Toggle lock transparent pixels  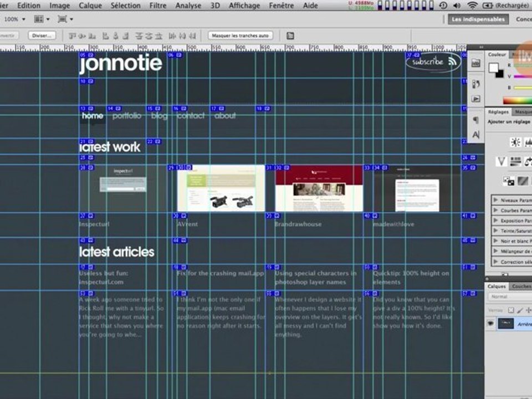pos(510,310)
